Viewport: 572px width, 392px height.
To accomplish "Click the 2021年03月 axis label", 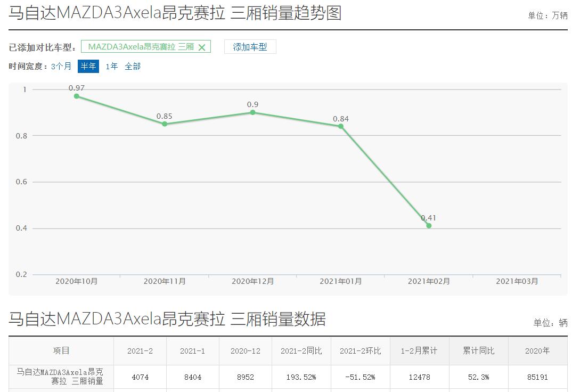I will (x=517, y=282).
